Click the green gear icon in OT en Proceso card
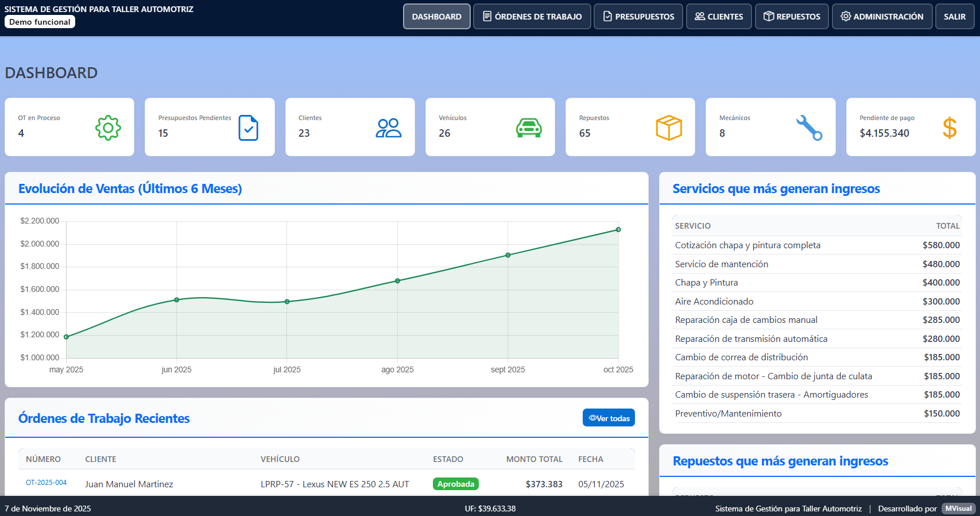 (x=108, y=128)
